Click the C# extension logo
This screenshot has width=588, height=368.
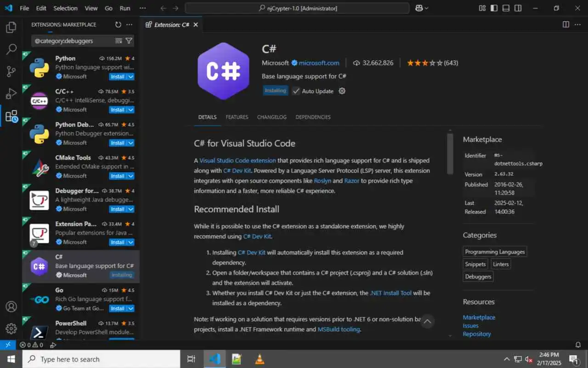[224, 71]
